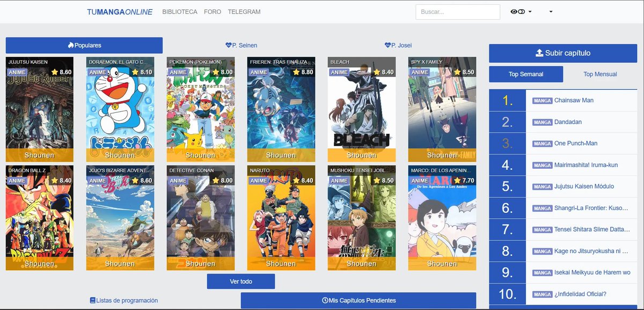The width and height of the screenshot is (644, 310).
Task: Click the ANIME badge on the Naruto card
Action: tap(259, 181)
